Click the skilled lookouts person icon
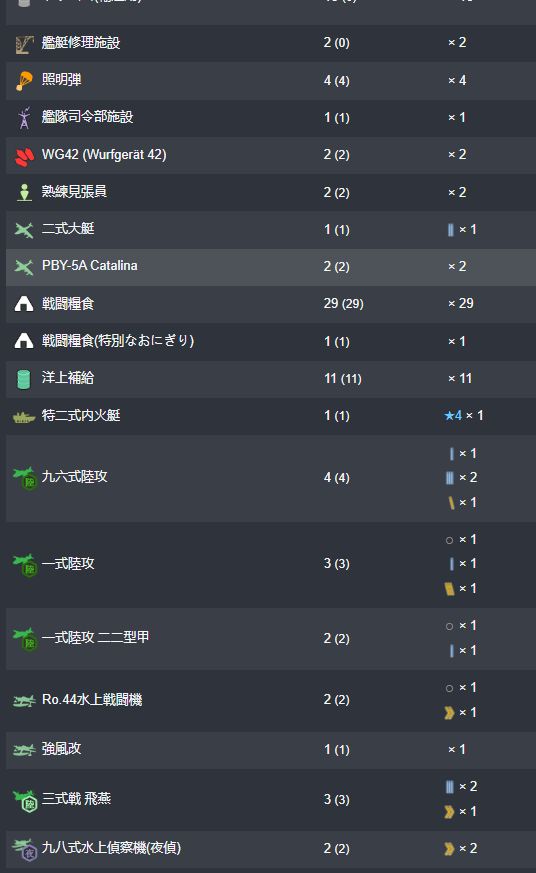The height and width of the screenshot is (873, 536). click(x=24, y=193)
